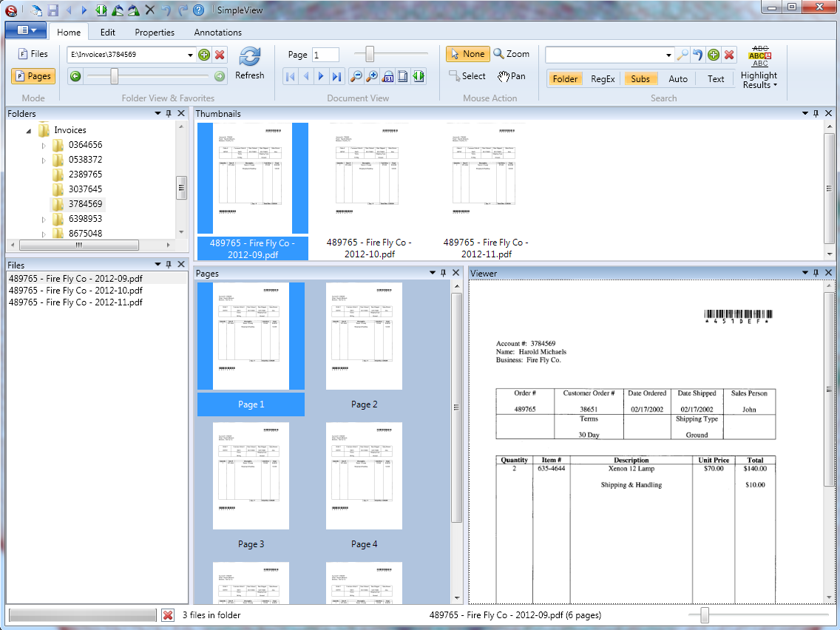Click the blue undo search arrow icon

[x=697, y=55]
